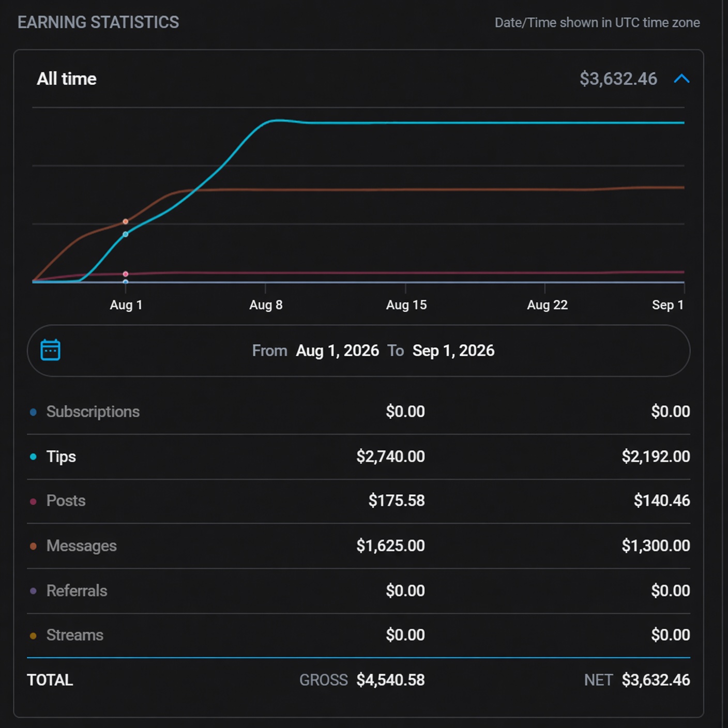Image resolution: width=728 pixels, height=728 pixels.
Task: Click the All time heading
Action: click(67, 79)
